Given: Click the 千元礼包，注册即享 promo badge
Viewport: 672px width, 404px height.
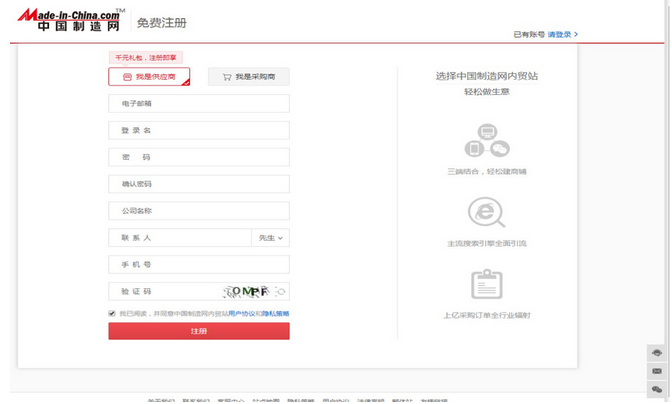Looking at the screenshot, I should point(146,57).
